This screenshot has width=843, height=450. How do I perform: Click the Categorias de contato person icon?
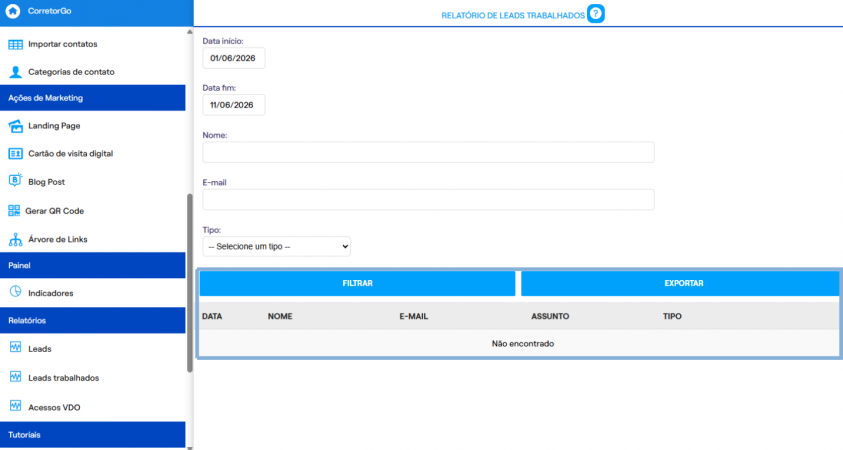click(x=16, y=72)
